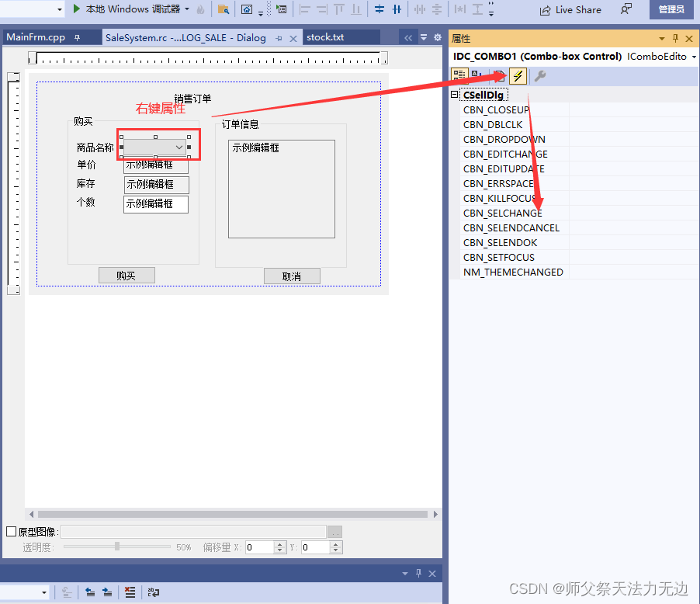700x604 pixels.
Task: Adjust the 透明度 opacity slider
Action: pos(116,547)
